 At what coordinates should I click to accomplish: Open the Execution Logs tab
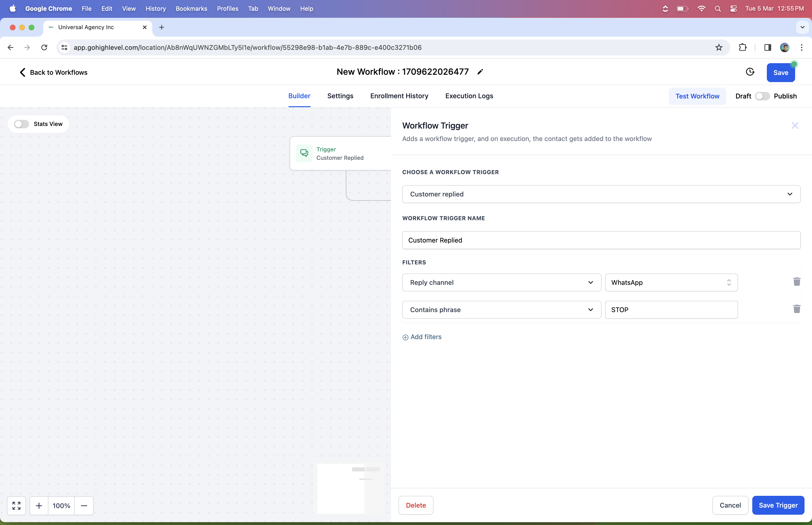coord(469,96)
